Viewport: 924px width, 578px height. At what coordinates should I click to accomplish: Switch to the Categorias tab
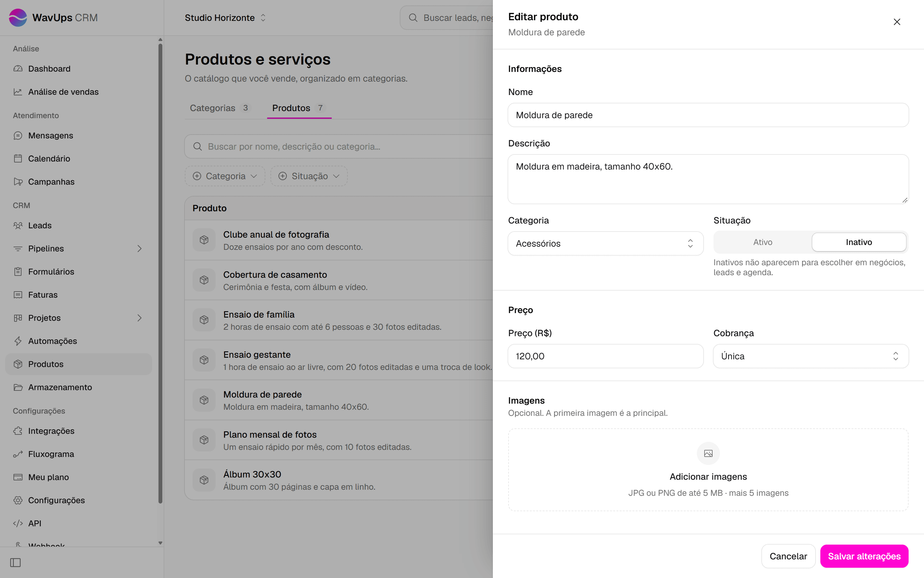point(220,108)
